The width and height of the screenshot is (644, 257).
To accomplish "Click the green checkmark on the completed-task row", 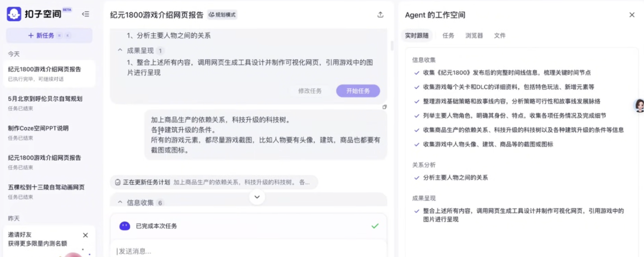I will pyautogui.click(x=375, y=226).
